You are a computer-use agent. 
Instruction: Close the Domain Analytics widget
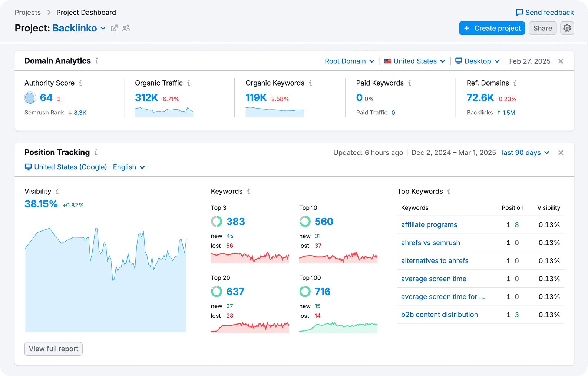pos(561,61)
